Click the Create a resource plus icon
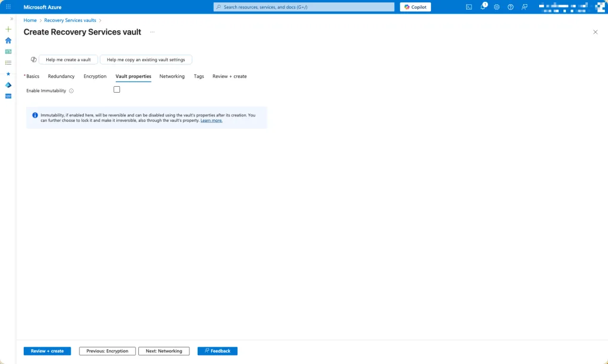 coord(8,29)
